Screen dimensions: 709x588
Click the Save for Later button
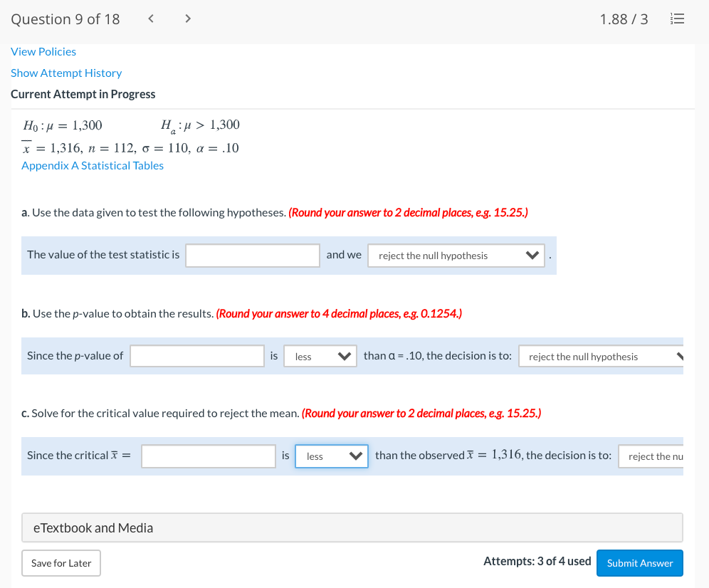(61, 562)
